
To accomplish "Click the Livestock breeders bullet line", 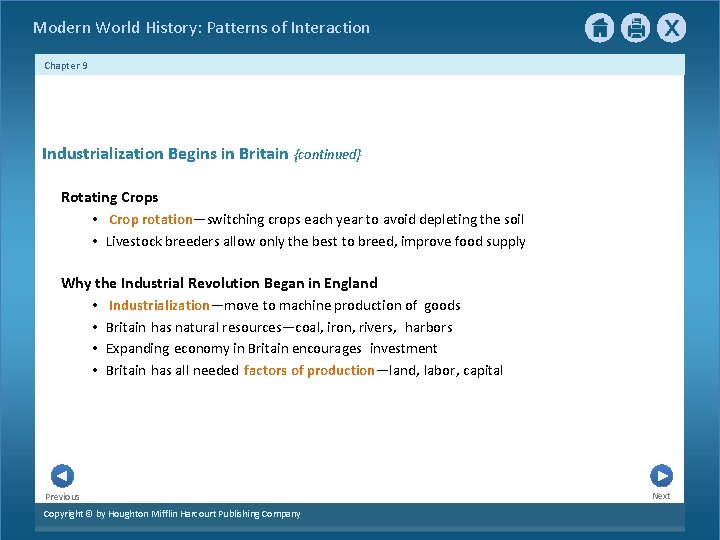I will (315, 242).
